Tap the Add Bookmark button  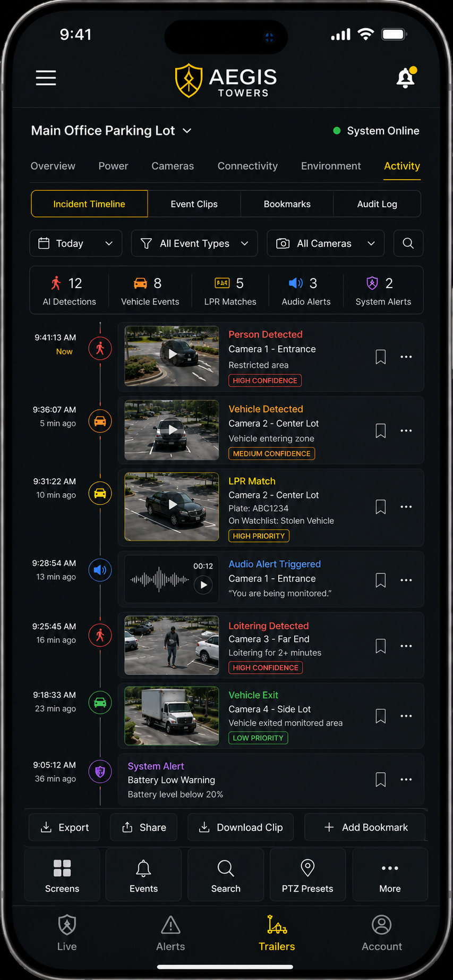(x=365, y=827)
